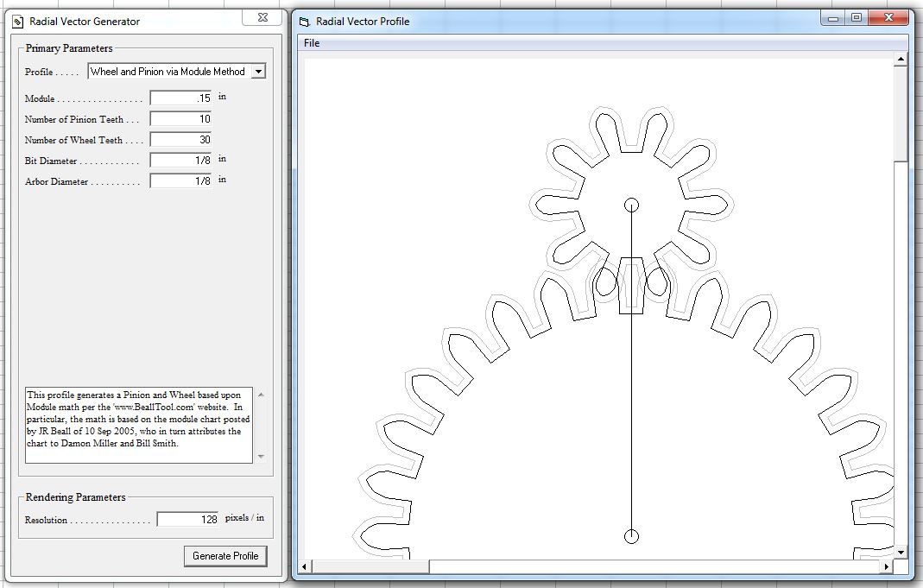Click the vertical scrollbar up arrow
The image size is (923, 588).
coord(899,58)
